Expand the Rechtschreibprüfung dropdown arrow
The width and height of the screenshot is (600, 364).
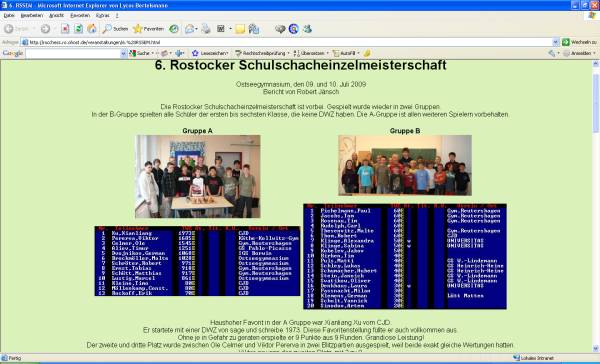click(288, 53)
